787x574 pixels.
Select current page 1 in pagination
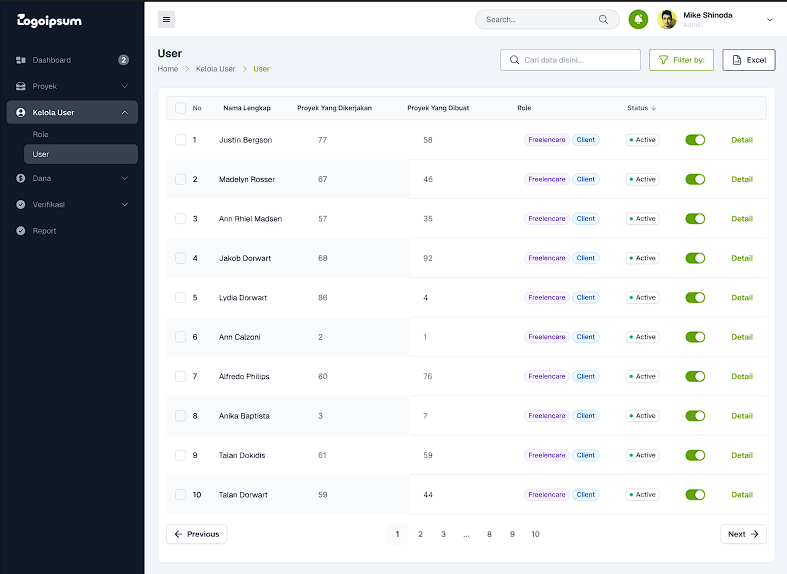(x=397, y=534)
